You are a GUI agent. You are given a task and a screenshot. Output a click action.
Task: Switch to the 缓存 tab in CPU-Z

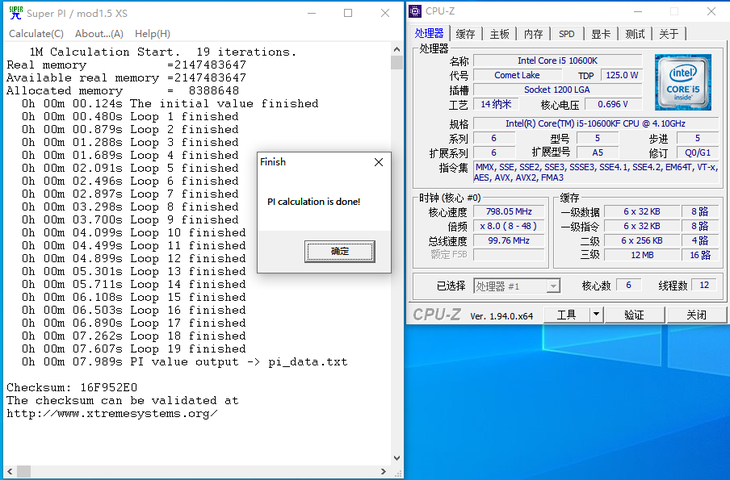tap(466, 34)
